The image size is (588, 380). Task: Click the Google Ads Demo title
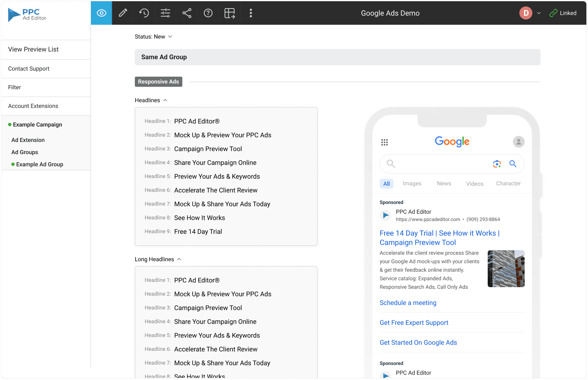(x=390, y=13)
